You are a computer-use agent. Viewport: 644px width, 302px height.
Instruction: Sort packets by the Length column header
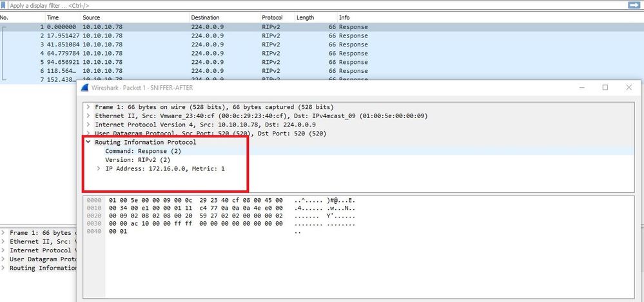pos(315,17)
